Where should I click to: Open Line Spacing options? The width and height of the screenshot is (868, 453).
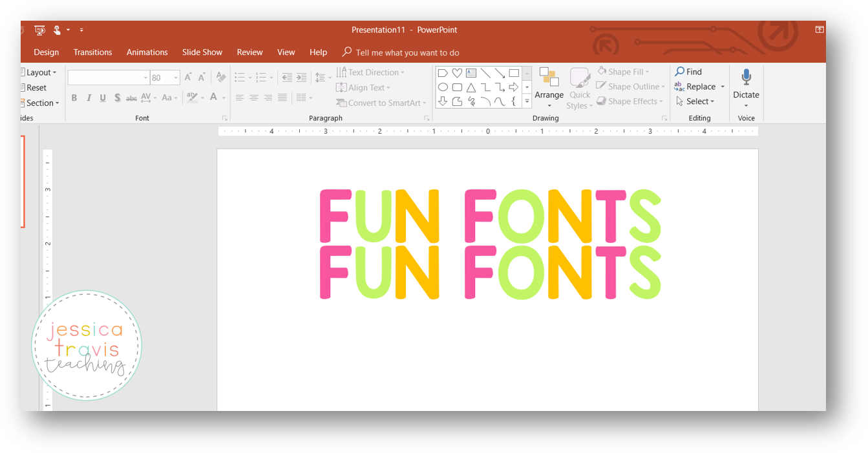click(322, 78)
